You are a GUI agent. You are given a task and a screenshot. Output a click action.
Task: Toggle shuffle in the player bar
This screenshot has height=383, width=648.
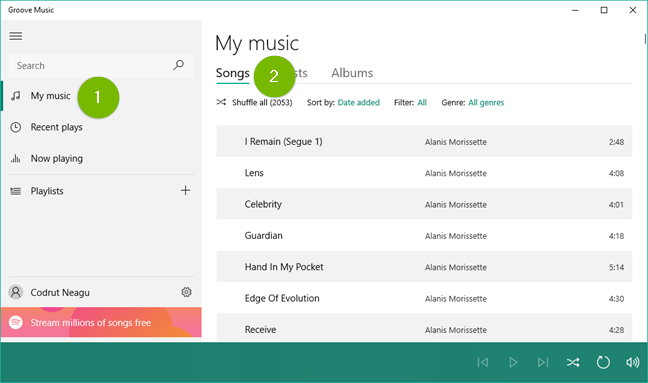pyautogui.click(x=573, y=362)
